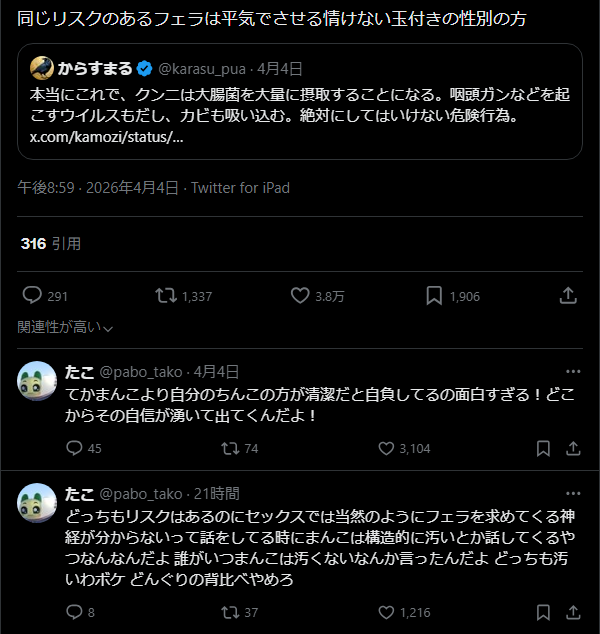
Task: Open more options on first たこ reply
Action: tap(572, 370)
